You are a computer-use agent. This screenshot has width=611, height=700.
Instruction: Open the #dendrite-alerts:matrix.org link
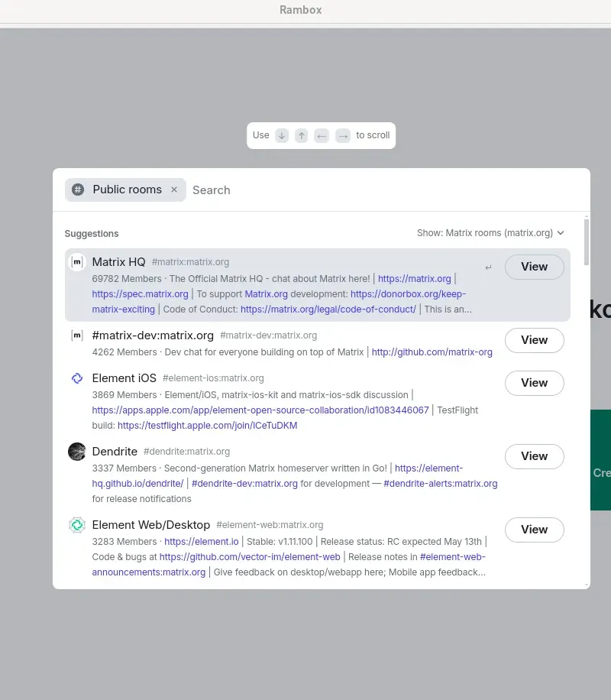441,484
